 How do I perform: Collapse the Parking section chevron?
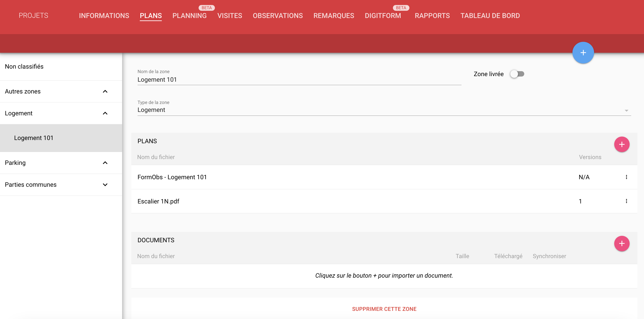[x=105, y=163]
